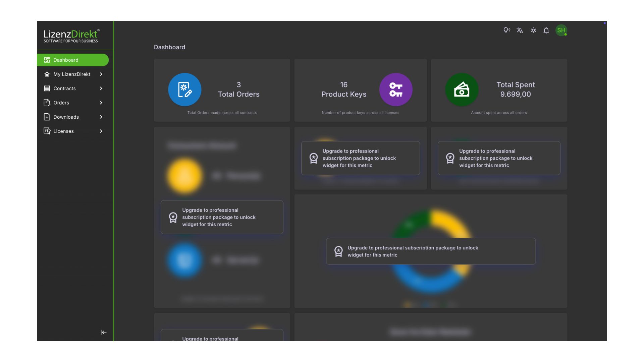Expand the Contracts submenu chevron
This screenshot has height=362, width=644.
coord(101,88)
